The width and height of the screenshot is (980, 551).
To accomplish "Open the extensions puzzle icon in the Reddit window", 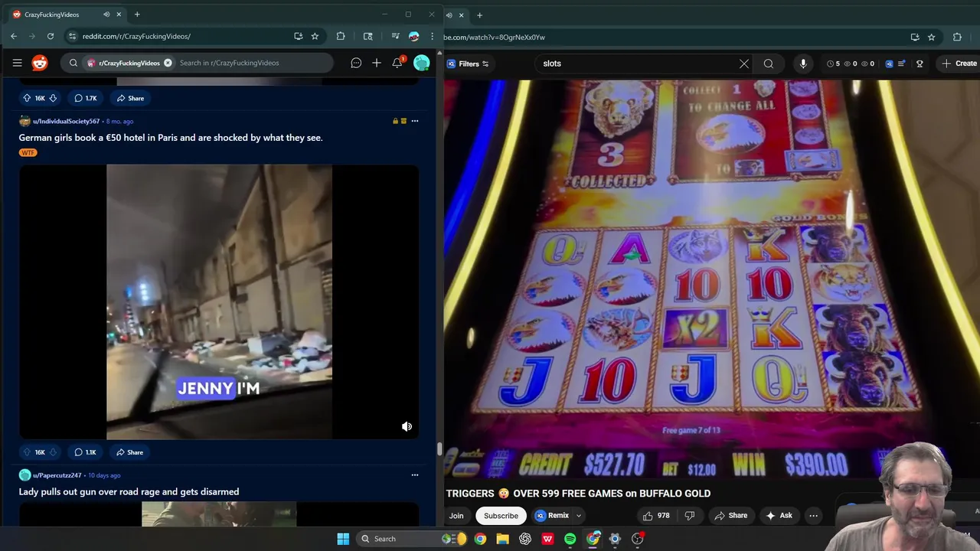I will pyautogui.click(x=341, y=36).
